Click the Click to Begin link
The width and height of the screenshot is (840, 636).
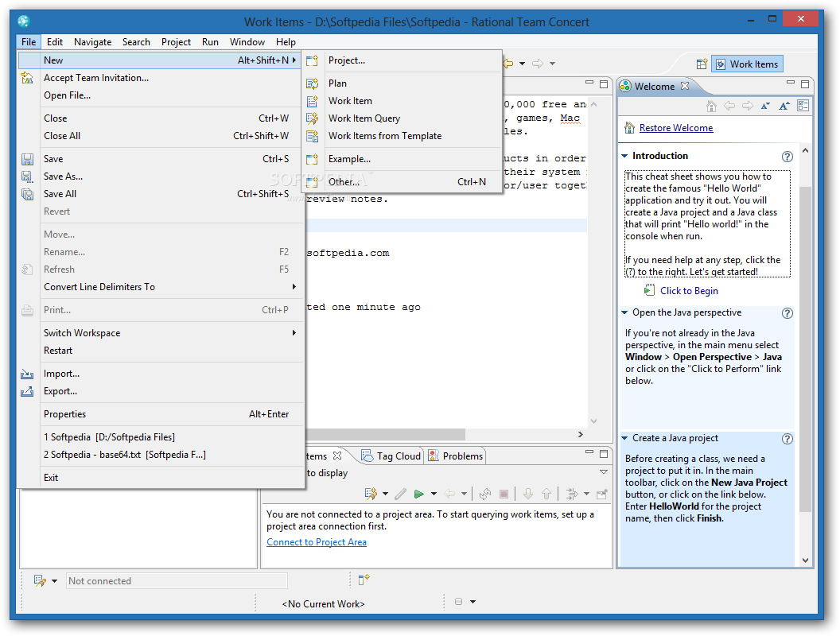(x=689, y=291)
